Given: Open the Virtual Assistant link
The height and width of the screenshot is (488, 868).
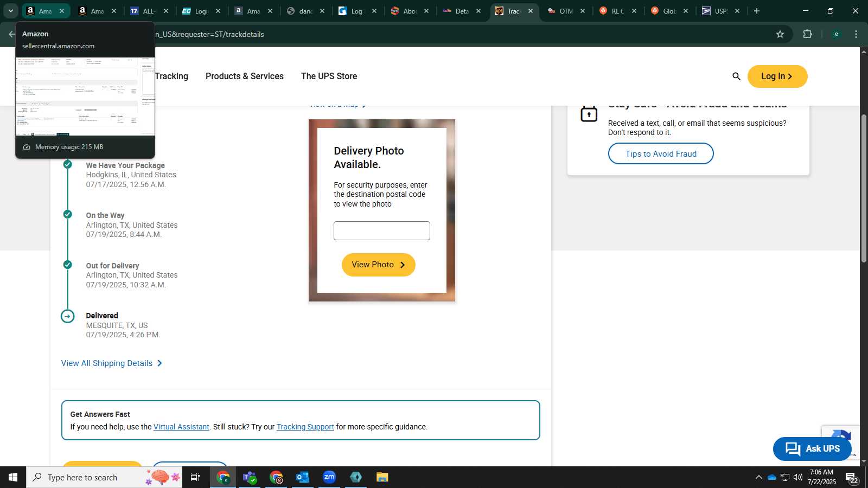Looking at the screenshot, I should coord(181,427).
